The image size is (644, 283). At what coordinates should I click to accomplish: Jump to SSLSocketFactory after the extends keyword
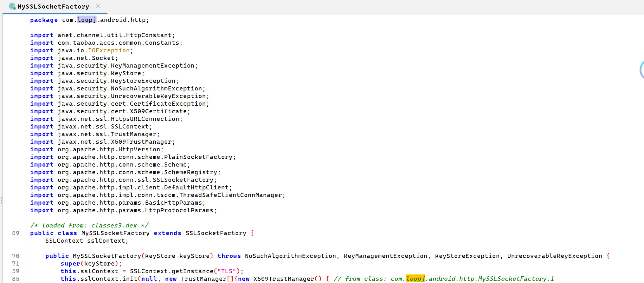[216, 233]
